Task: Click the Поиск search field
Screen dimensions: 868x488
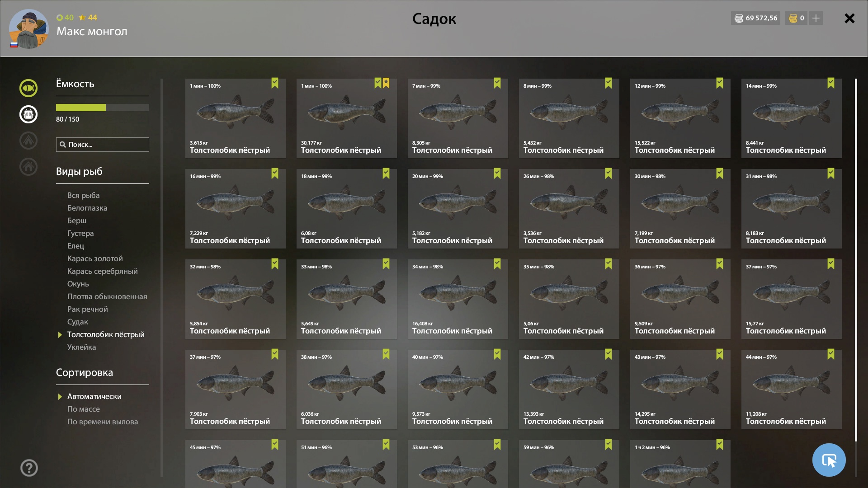Action: pyautogui.click(x=103, y=145)
